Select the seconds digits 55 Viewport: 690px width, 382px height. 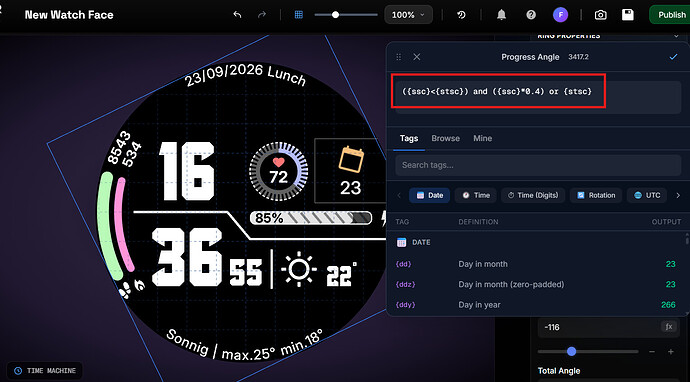coord(246,273)
